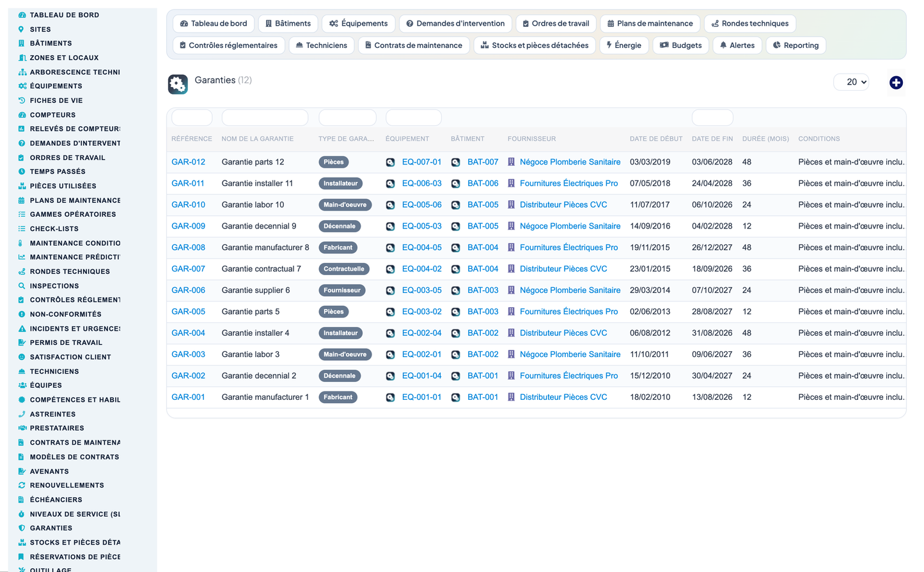Viewport: 924px width, 572px height.
Task: Open Non-conformités in the sidebar
Action: click(x=65, y=314)
